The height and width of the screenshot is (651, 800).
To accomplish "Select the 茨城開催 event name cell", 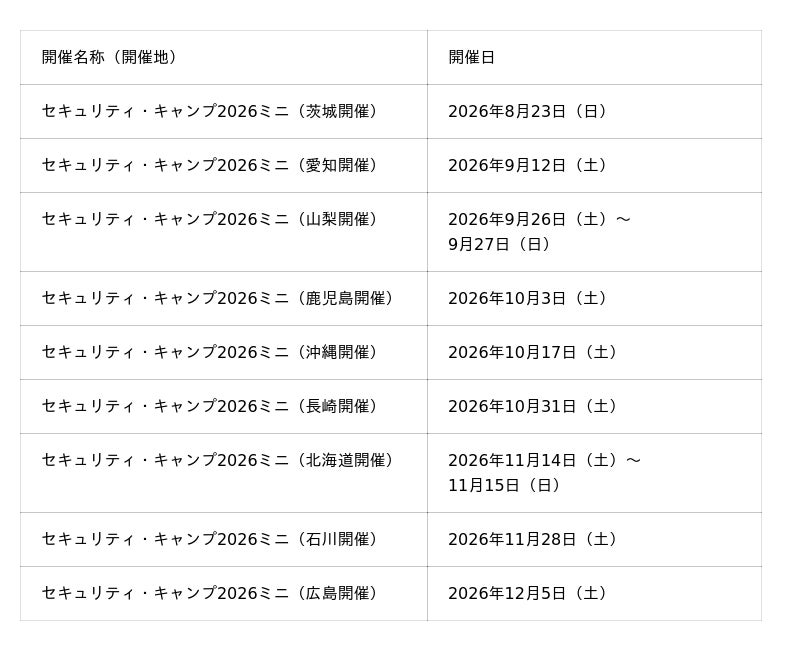I will coord(212,111).
